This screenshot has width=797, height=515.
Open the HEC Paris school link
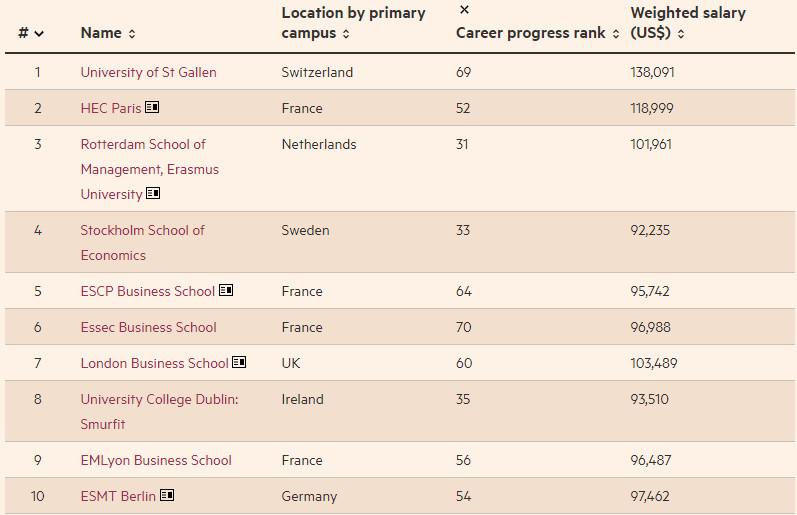[111, 108]
